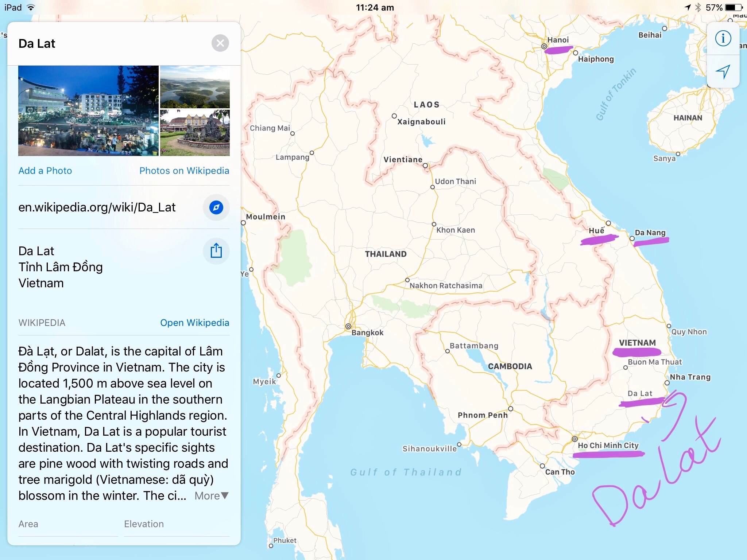Open the villa garden photo thumbnail
The width and height of the screenshot is (747, 560).
click(x=195, y=133)
